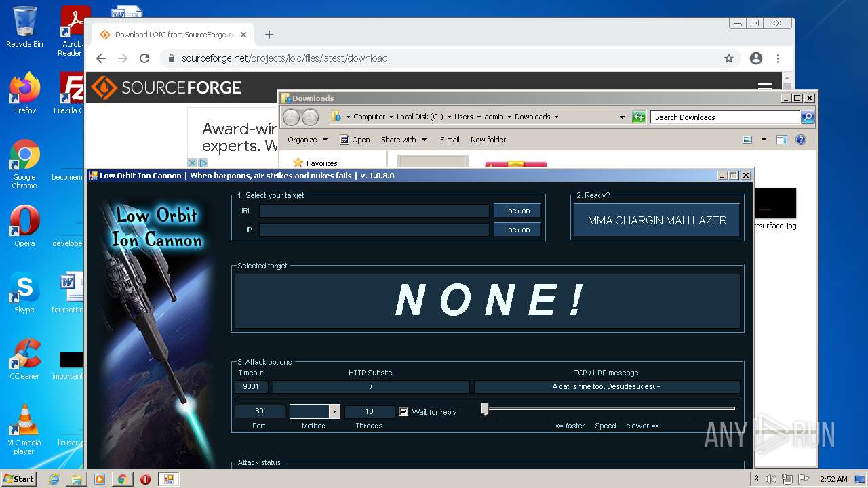Click Lock on next to URL
Viewport: 868px width, 488px height.
pyautogui.click(x=517, y=211)
